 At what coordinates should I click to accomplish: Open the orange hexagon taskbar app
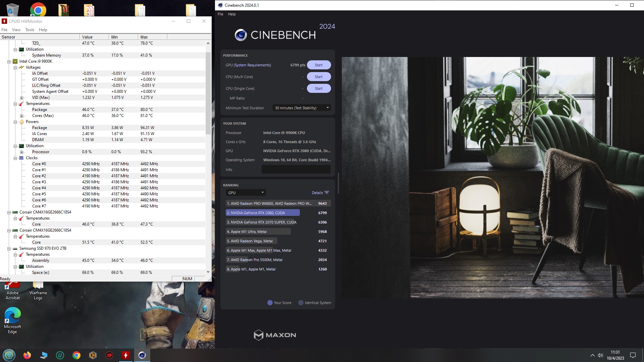tap(93, 355)
